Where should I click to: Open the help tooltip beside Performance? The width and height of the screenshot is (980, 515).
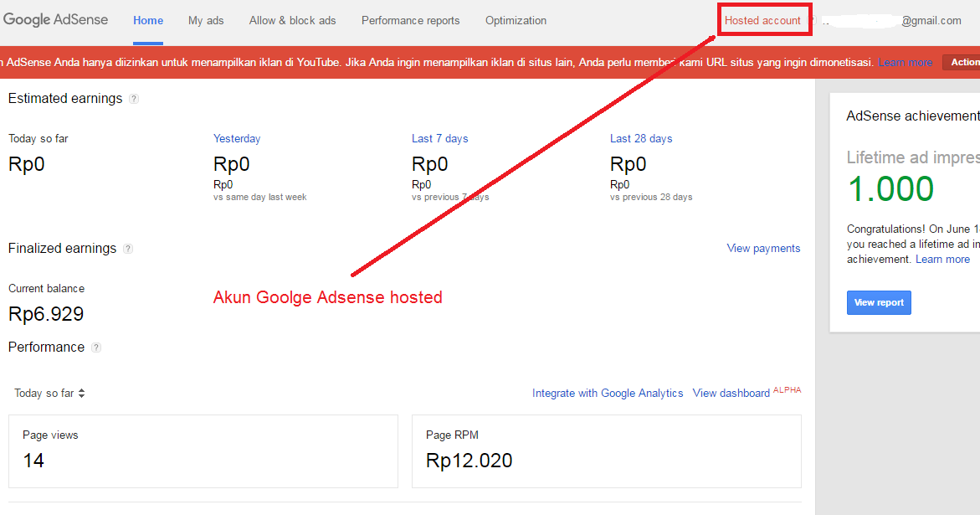pyautogui.click(x=95, y=348)
